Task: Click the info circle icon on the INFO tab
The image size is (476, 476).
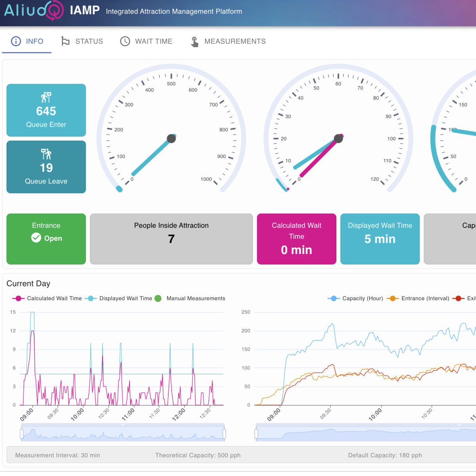Action: point(15,41)
